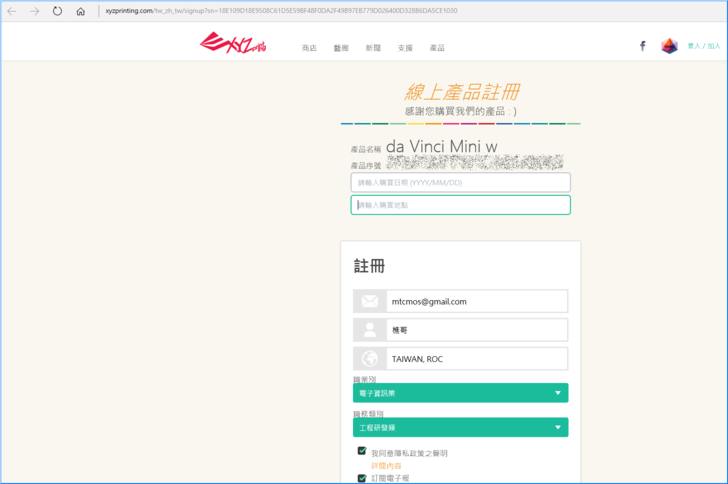Open the 工程研發類 job category dropdown
The image size is (728, 484).
click(x=460, y=427)
